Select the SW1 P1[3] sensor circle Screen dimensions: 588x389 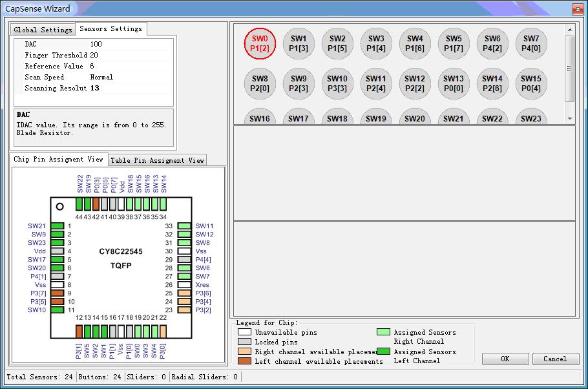coord(299,43)
